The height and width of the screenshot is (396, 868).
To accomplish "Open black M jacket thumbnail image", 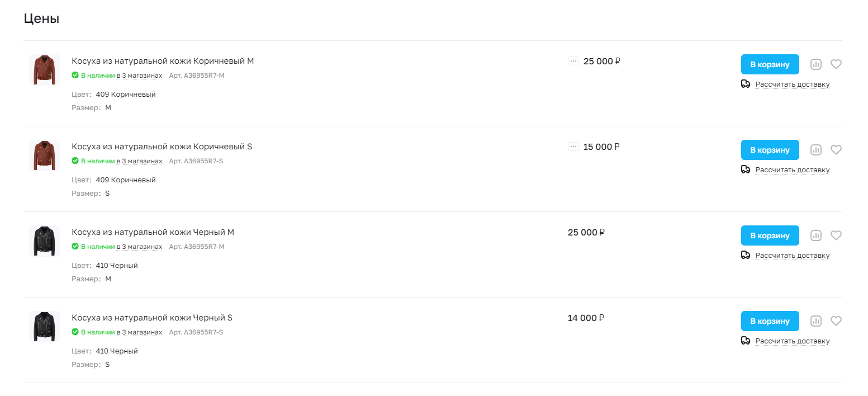I will click(44, 241).
